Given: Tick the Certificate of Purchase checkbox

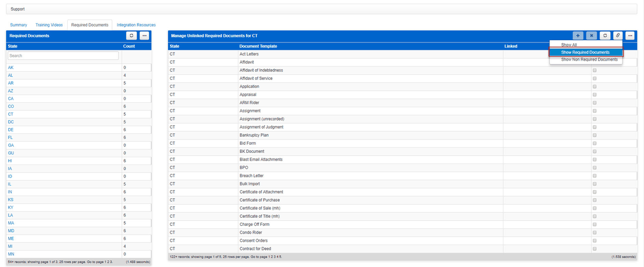Looking at the screenshot, I should click(594, 200).
